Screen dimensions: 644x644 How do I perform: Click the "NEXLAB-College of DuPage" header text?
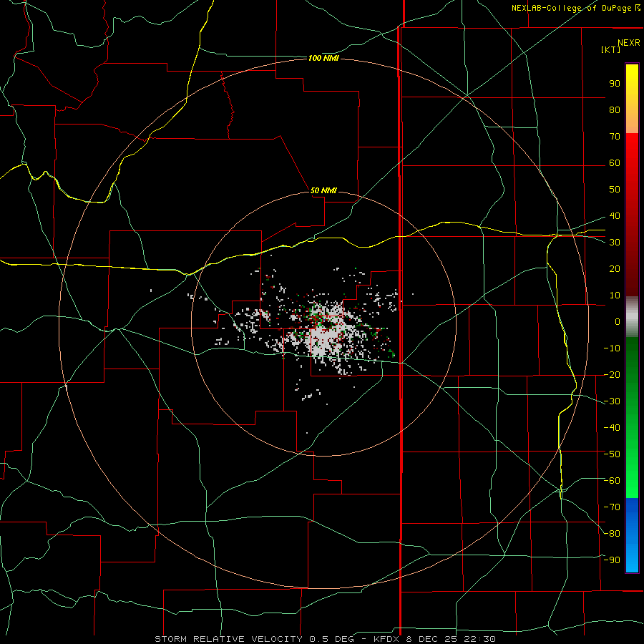coord(572,8)
